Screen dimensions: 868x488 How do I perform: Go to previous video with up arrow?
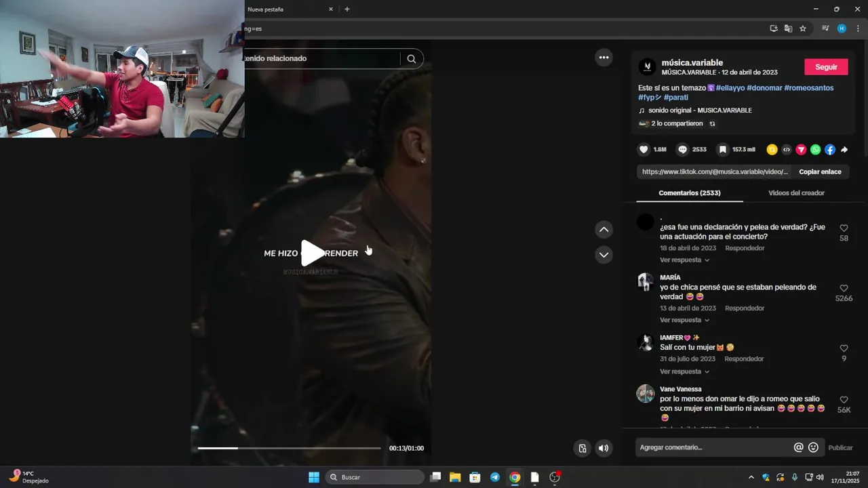point(604,230)
